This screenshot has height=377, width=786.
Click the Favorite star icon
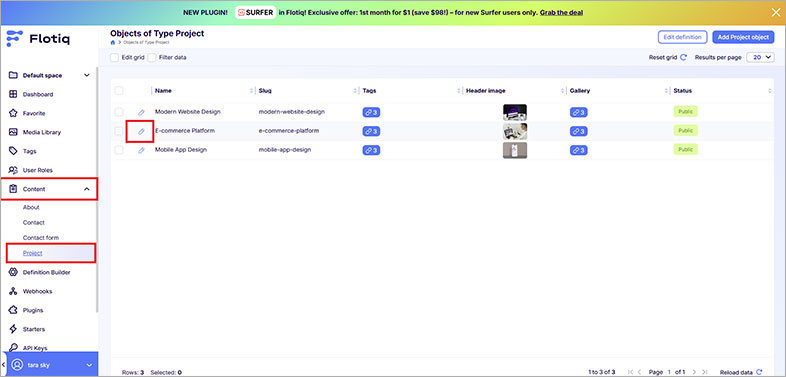pyautogui.click(x=14, y=113)
